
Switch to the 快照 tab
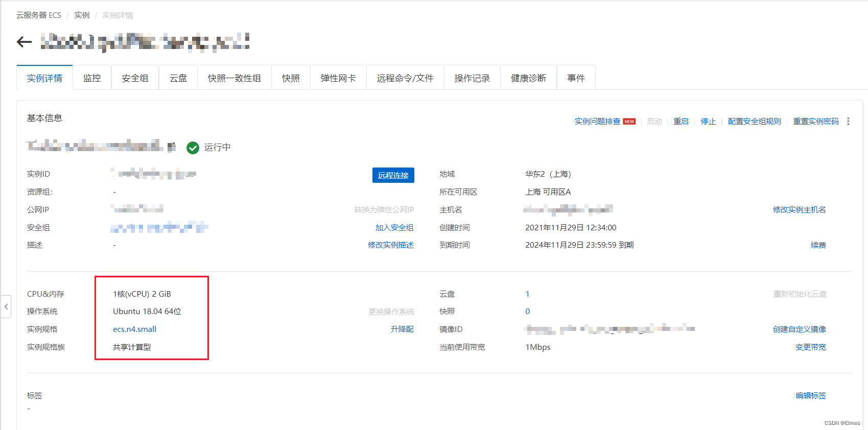point(291,78)
